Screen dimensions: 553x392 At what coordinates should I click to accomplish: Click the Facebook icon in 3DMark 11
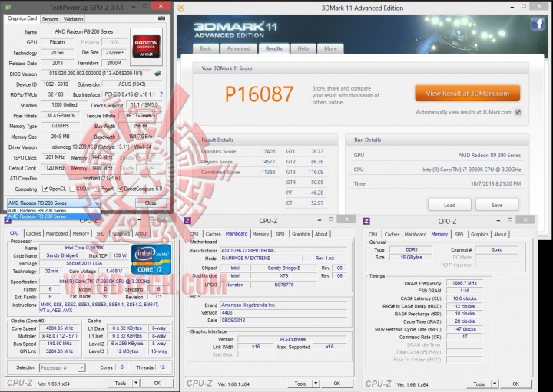(538, 25)
